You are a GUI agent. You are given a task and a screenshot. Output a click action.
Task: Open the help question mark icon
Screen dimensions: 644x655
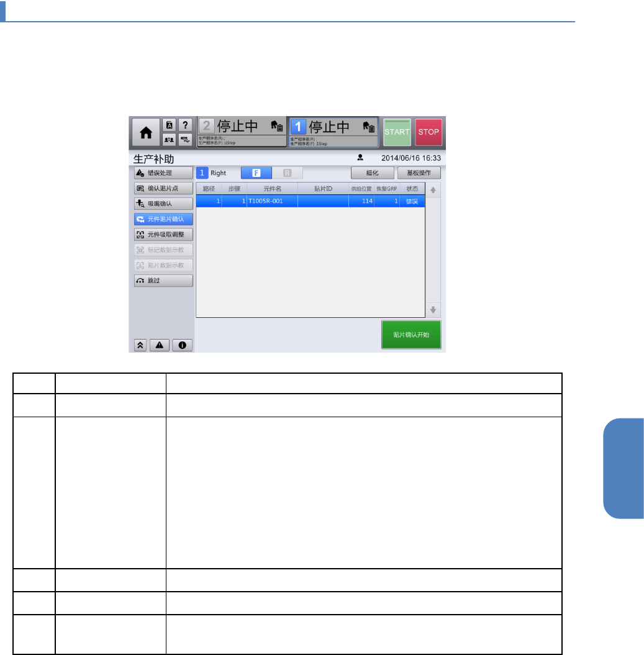click(185, 125)
